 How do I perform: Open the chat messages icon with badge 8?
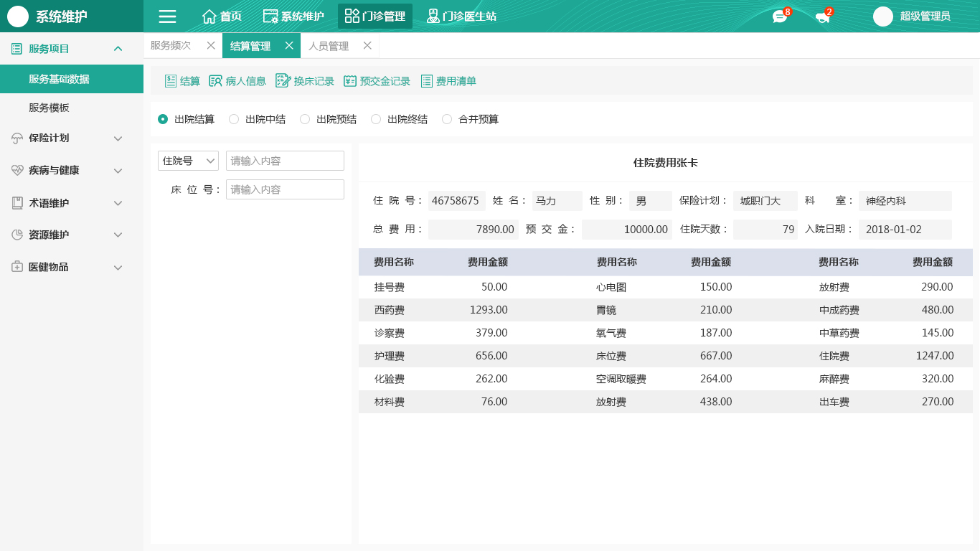point(780,17)
